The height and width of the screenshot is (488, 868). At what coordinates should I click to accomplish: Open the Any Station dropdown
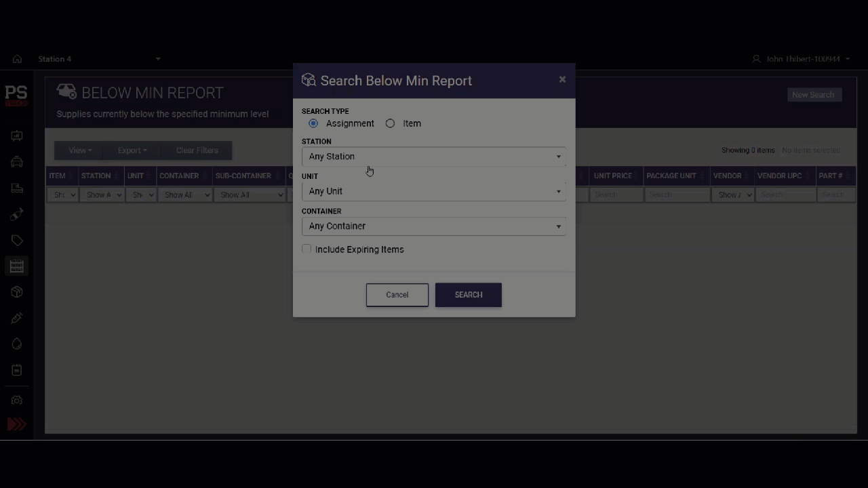(433, 157)
